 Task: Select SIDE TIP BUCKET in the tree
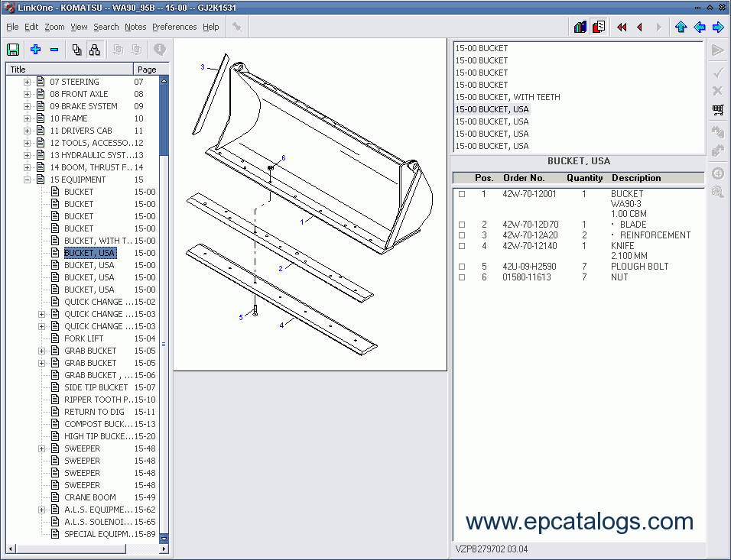click(x=96, y=387)
